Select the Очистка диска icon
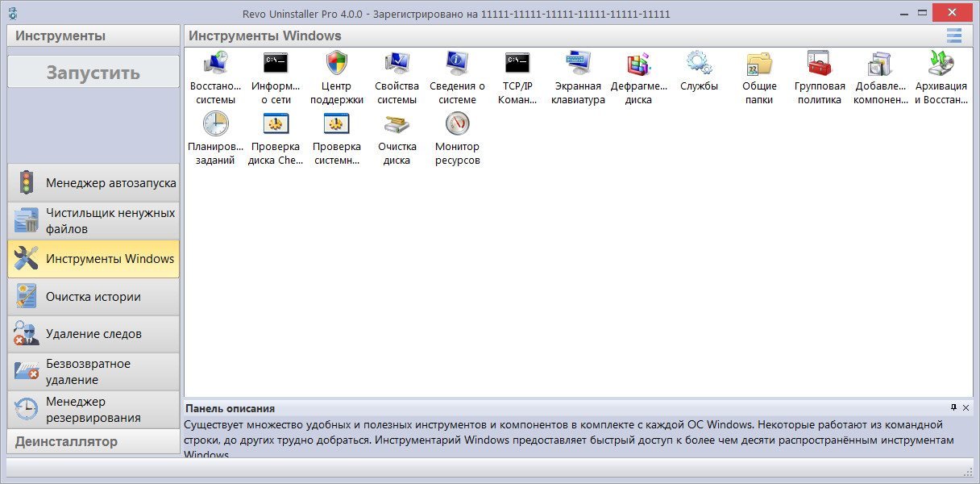This screenshot has height=484, width=980. 397,123
